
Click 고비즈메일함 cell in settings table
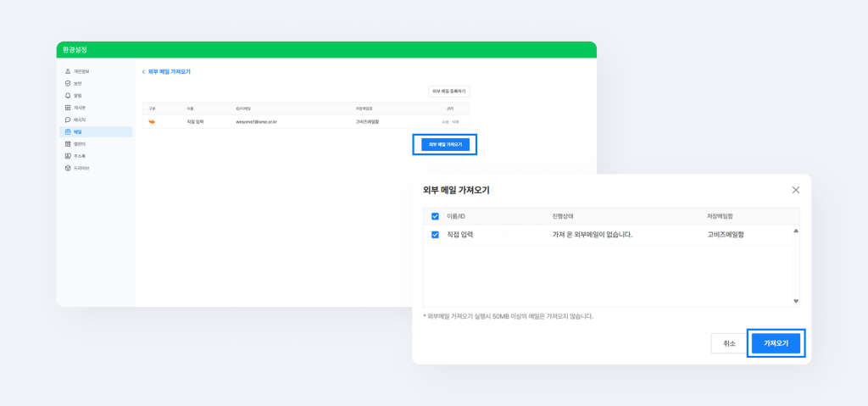pyautogui.click(x=368, y=122)
